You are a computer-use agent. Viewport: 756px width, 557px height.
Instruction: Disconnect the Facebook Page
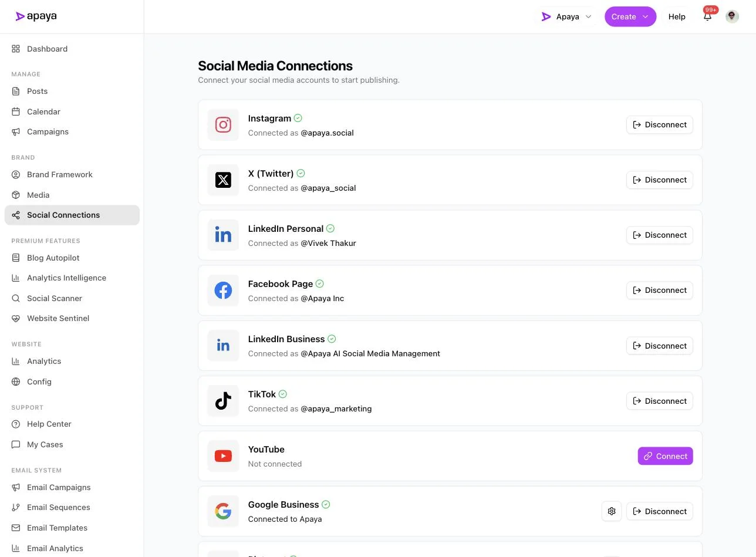[x=660, y=290]
